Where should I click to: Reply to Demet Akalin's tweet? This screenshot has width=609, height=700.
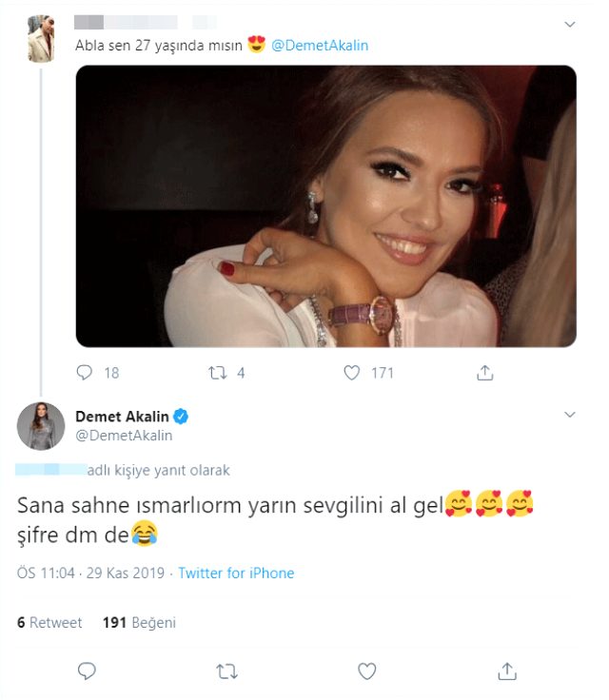(x=87, y=671)
